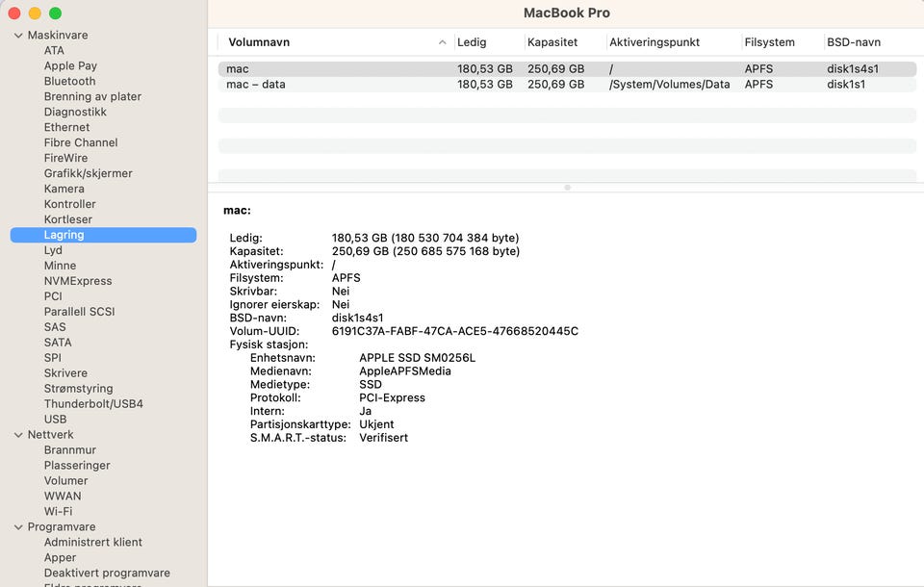The height and width of the screenshot is (587, 924).
Task: Select Volumer under Nettverk
Action: (65, 481)
